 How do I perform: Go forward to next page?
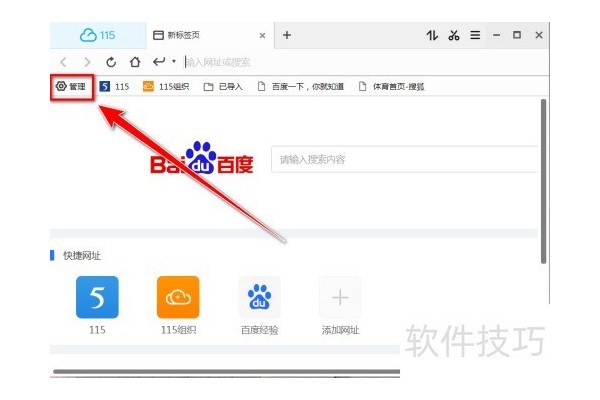[x=87, y=62]
